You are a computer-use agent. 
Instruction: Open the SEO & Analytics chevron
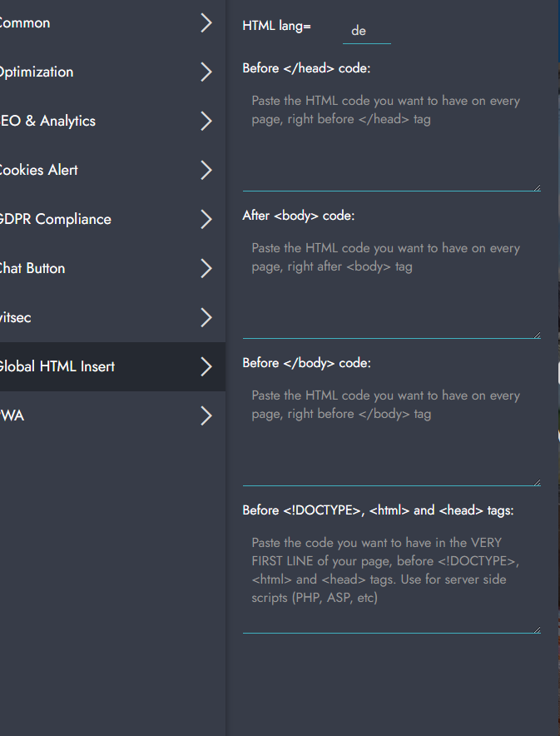tap(206, 122)
